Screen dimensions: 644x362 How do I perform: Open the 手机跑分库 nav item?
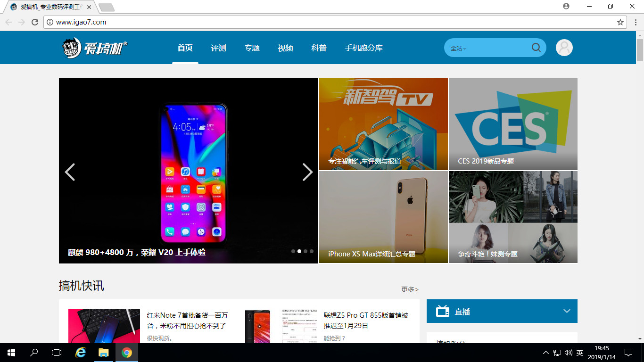(363, 48)
